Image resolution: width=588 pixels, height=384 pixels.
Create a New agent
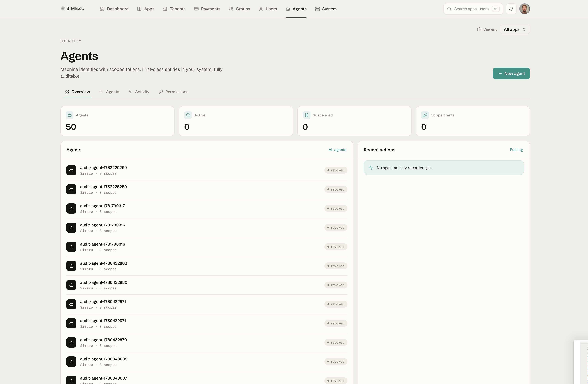511,73
